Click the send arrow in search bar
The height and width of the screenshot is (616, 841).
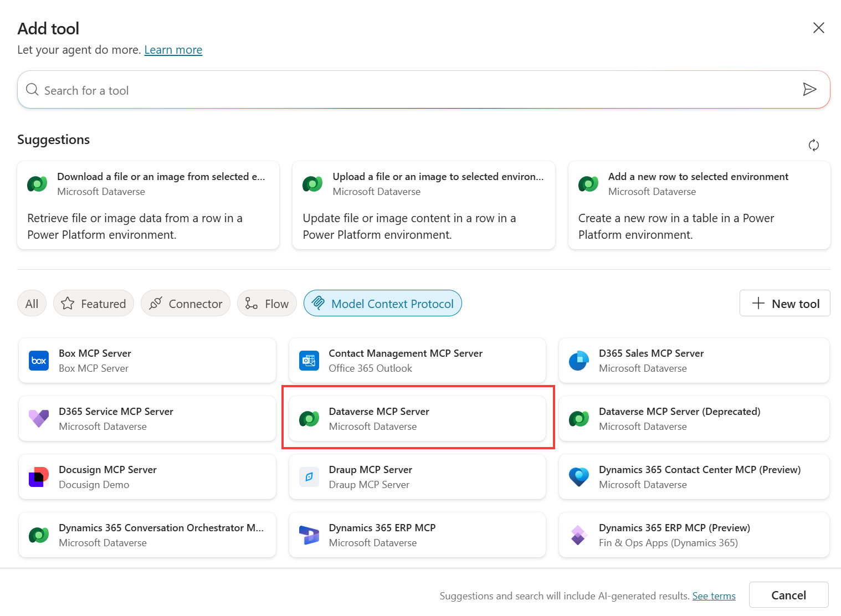point(809,89)
